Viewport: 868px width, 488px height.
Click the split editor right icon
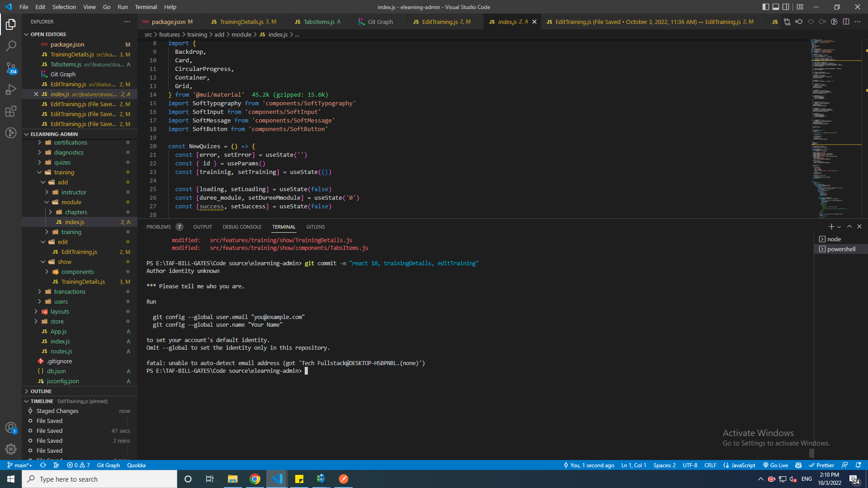click(846, 22)
